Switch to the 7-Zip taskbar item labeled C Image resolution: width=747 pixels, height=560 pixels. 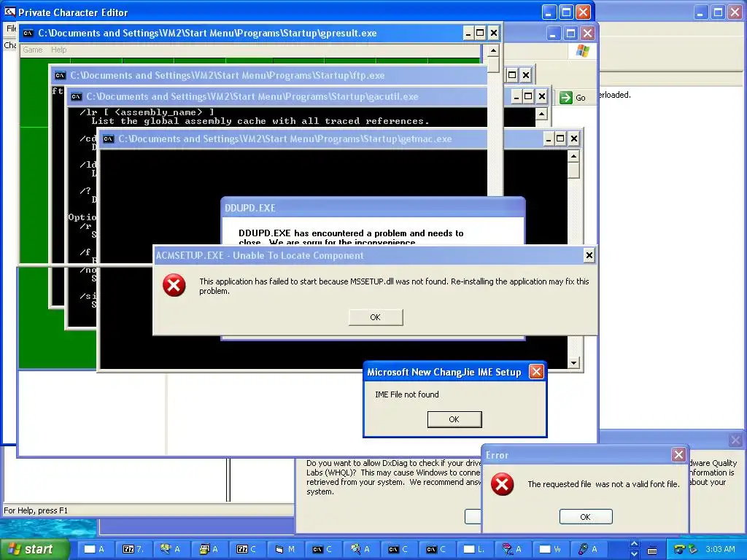[247, 549]
